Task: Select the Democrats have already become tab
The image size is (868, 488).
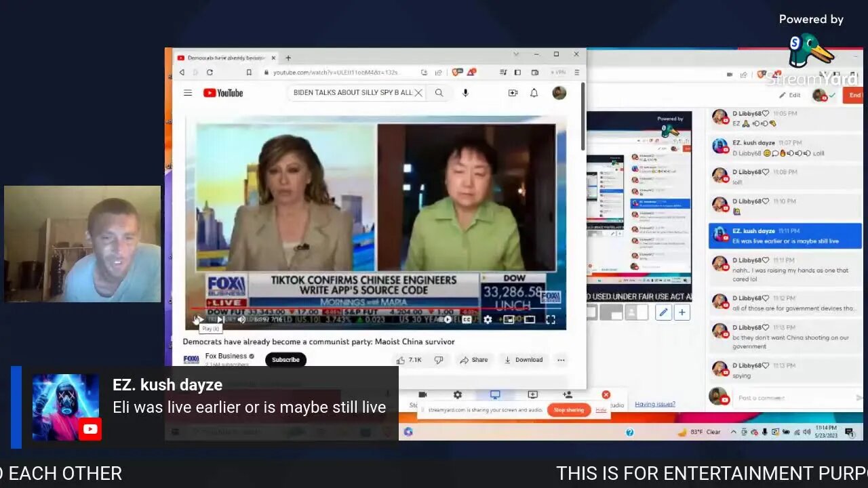Action: [226, 58]
